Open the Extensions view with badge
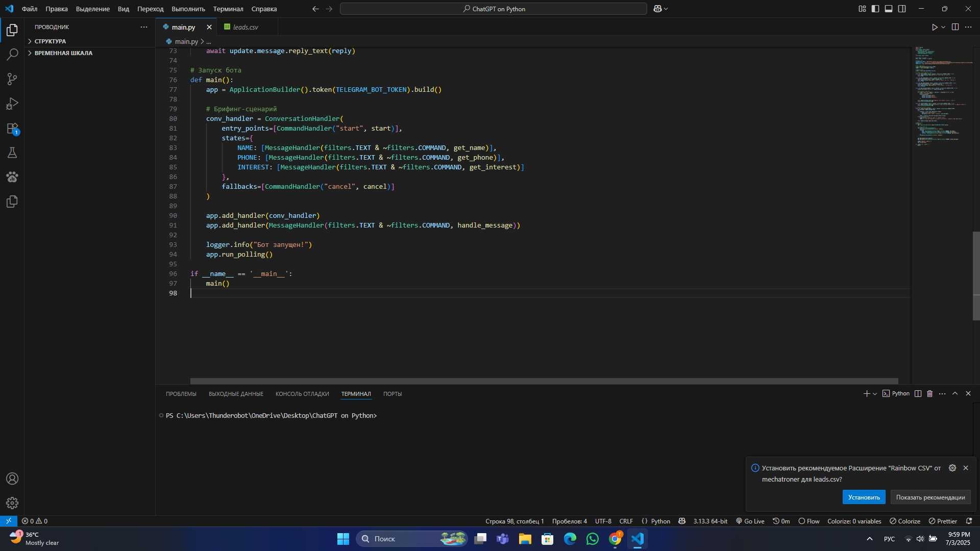 point(12,128)
